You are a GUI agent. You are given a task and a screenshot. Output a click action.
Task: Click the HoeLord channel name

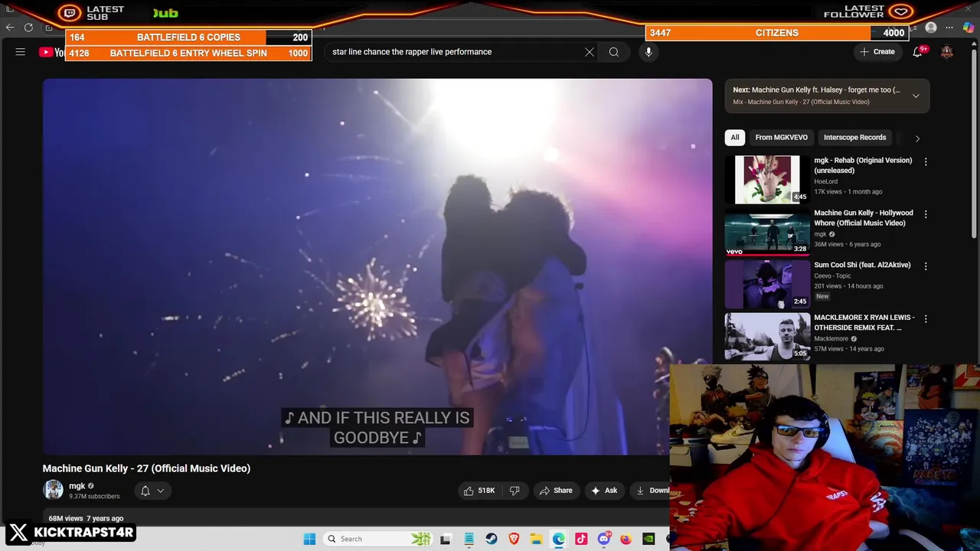point(825,181)
